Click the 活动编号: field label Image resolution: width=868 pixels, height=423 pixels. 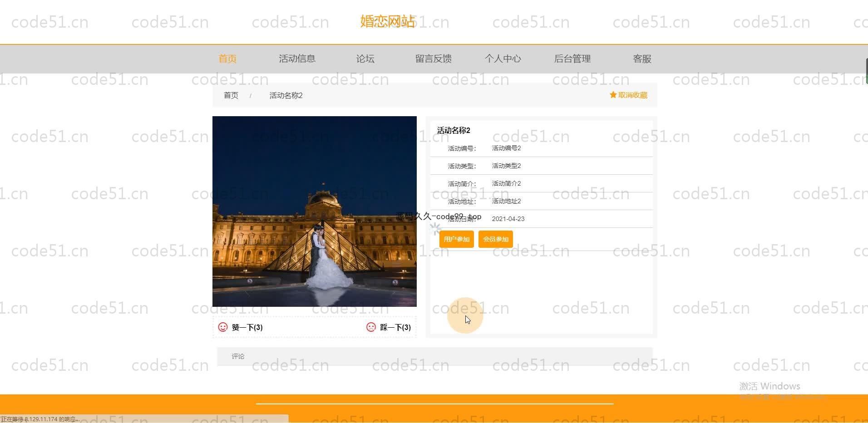pos(462,148)
